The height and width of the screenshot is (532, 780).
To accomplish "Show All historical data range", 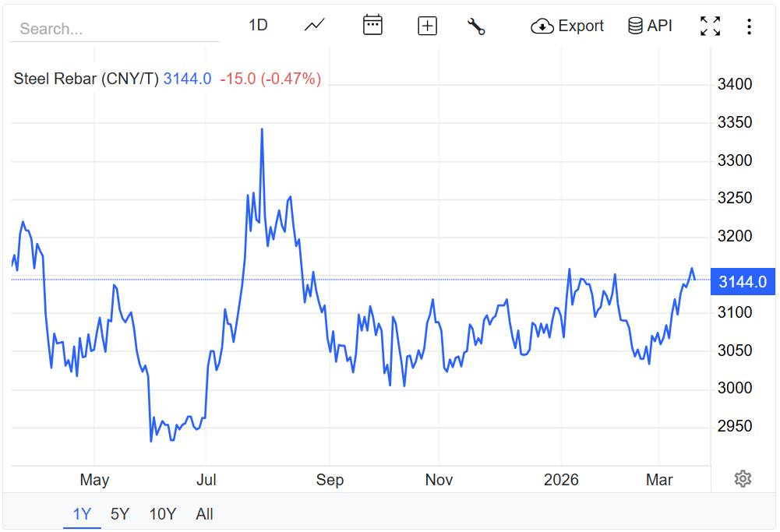I will click(x=204, y=514).
